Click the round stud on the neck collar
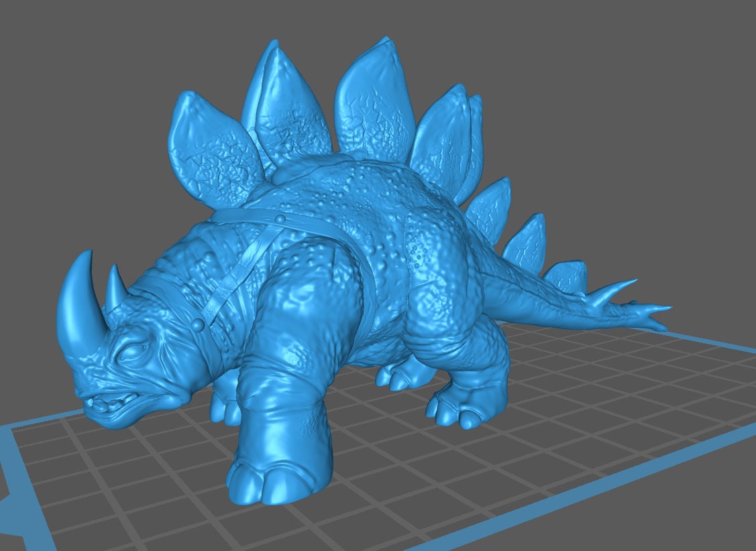 point(198,325)
